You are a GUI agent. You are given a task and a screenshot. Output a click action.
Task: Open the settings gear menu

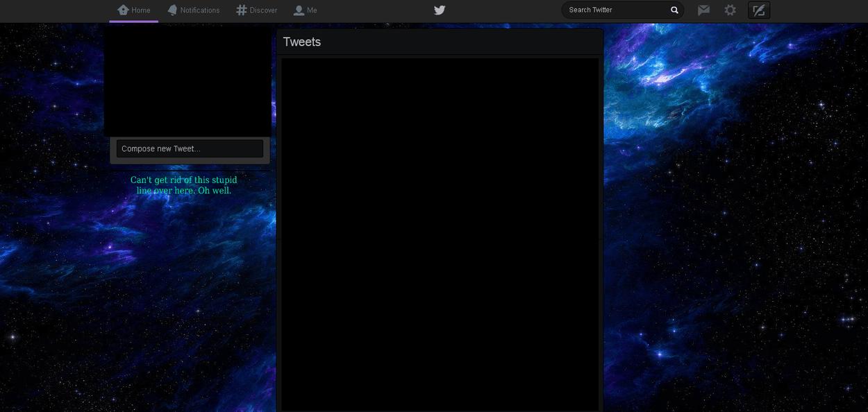pos(730,10)
